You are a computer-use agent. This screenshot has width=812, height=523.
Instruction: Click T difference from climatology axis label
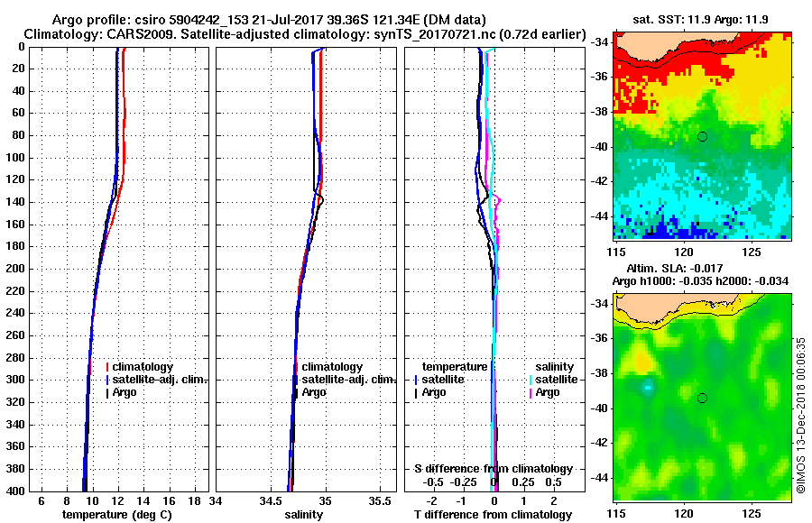click(x=493, y=515)
